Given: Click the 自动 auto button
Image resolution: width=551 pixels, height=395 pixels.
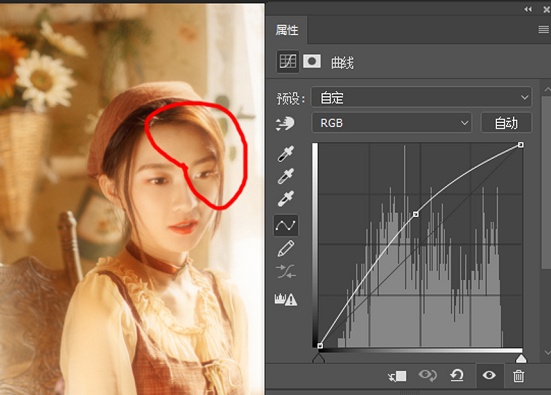Looking at the screenshot, I should coord(506,123).
